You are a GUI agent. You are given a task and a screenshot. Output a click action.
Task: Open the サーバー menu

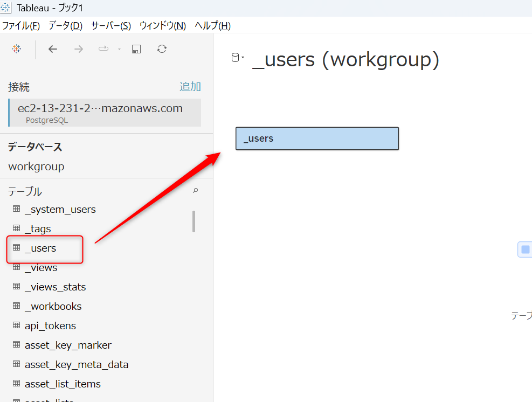click(x=110, y=25)
